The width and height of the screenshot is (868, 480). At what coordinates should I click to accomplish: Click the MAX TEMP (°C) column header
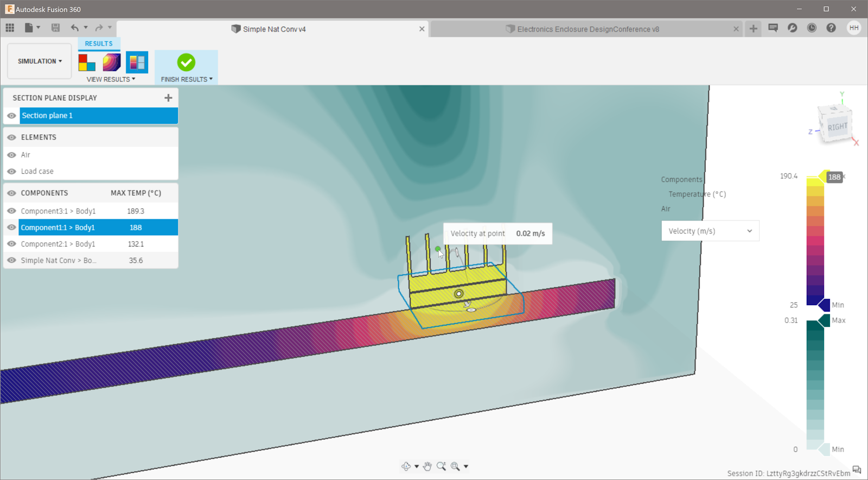(136, 193)
